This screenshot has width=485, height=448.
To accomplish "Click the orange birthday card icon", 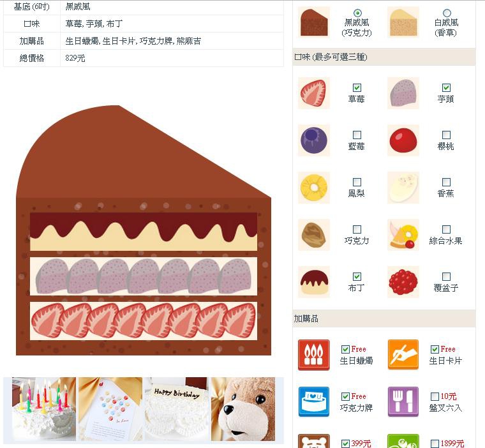I will click(403, 355).
